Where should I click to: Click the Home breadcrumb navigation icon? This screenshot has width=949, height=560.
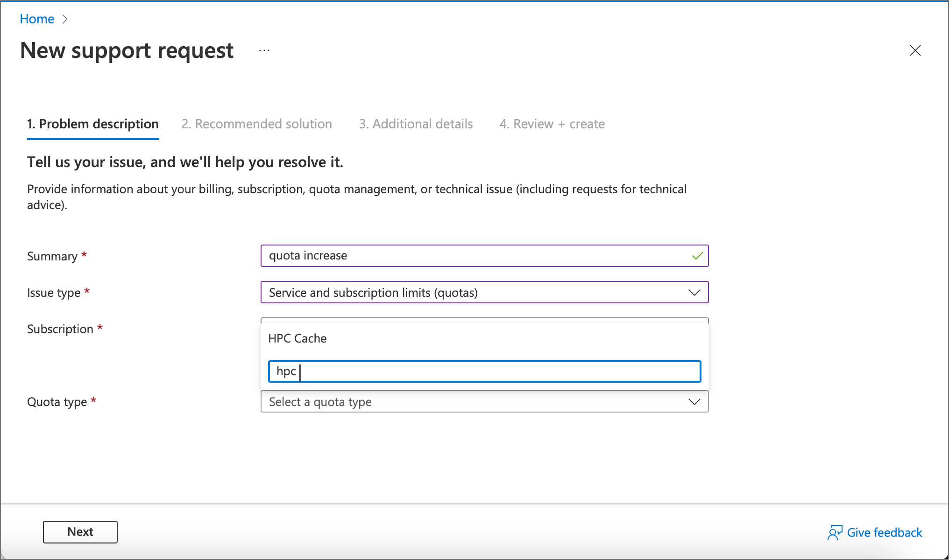click(x=37, y=19)
